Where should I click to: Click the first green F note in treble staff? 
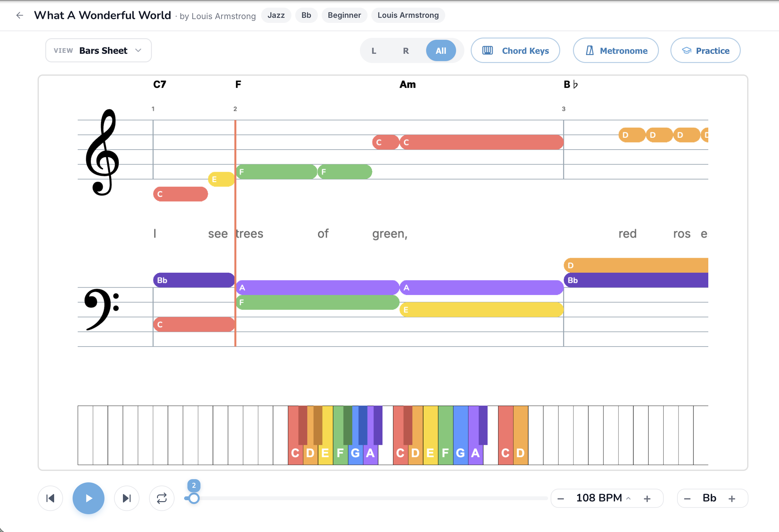[276, 172]
